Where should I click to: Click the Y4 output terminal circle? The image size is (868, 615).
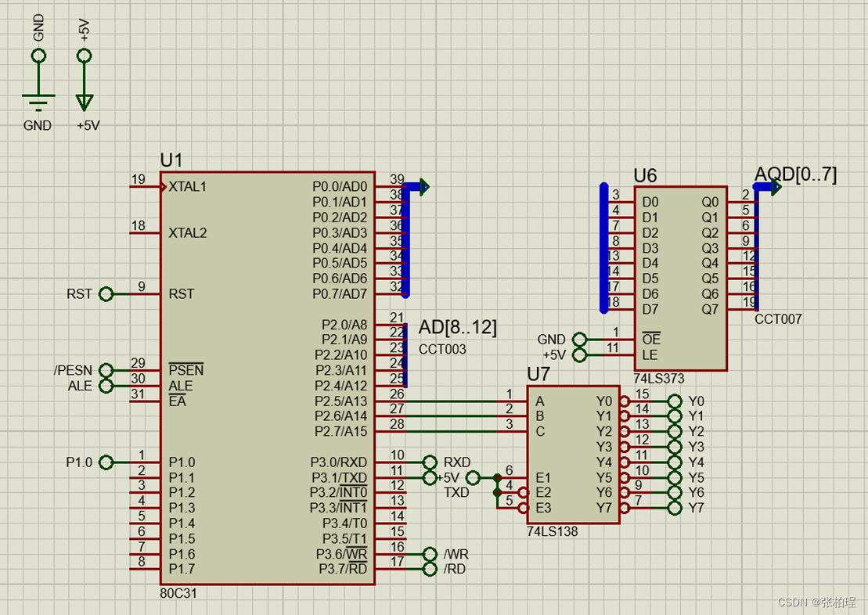pos(674,462)
